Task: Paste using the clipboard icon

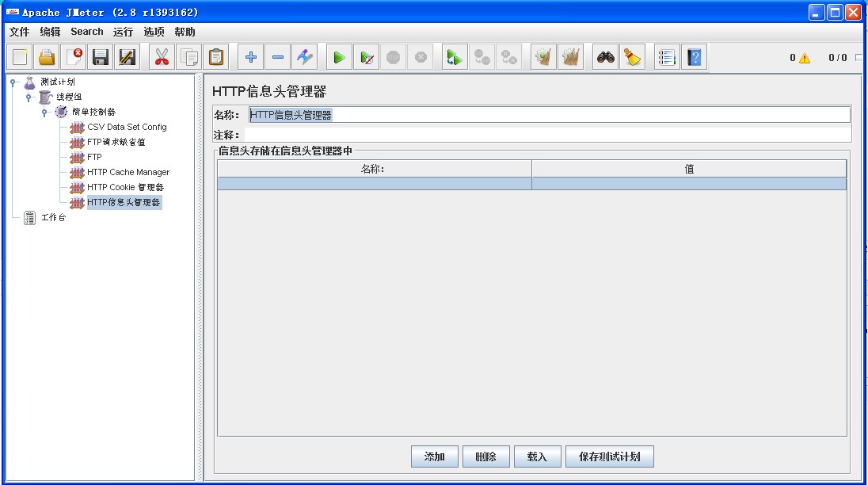Action: click(216, 57)
